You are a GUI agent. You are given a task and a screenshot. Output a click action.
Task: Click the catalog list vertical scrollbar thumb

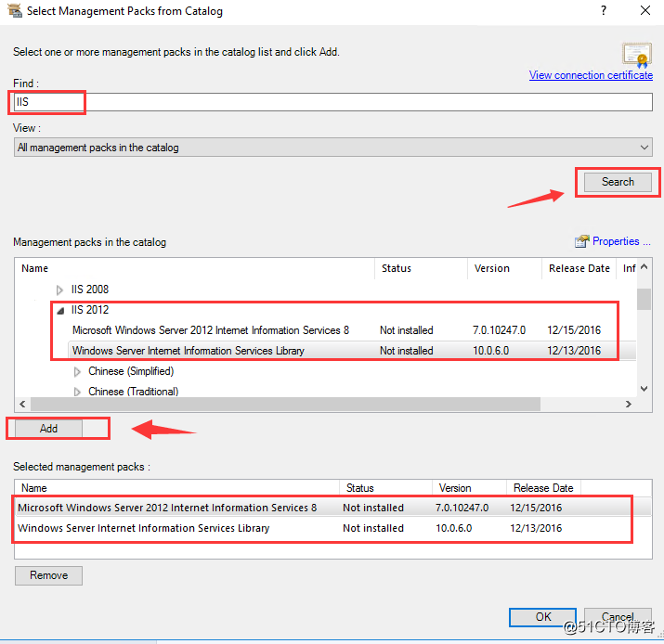point(644,299)
